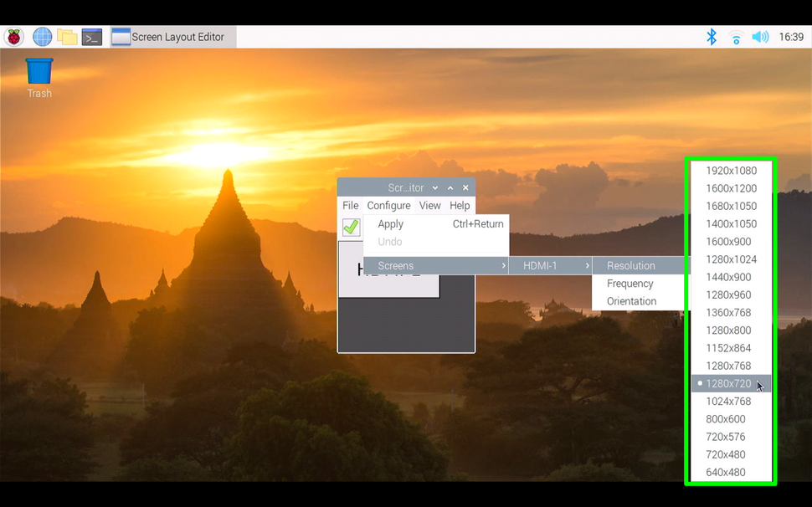This screenshot has height=507, width=812.
Task: Click the window shade arrow in title bar
Action: point(450,187)
